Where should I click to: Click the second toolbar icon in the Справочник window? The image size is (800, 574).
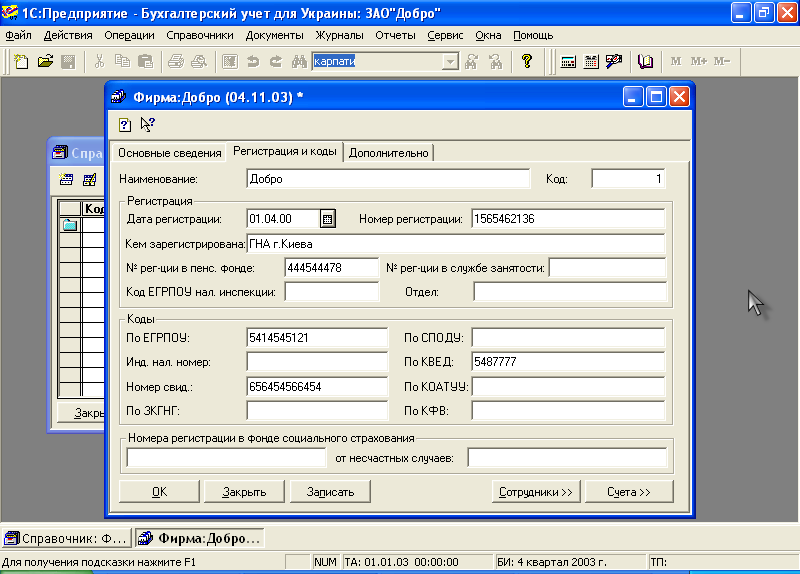90,179
